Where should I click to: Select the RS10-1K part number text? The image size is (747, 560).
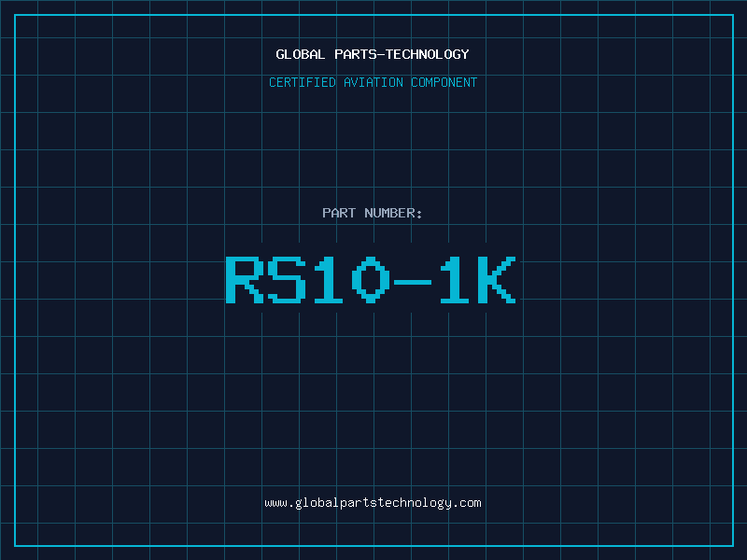tap(370, 280)
